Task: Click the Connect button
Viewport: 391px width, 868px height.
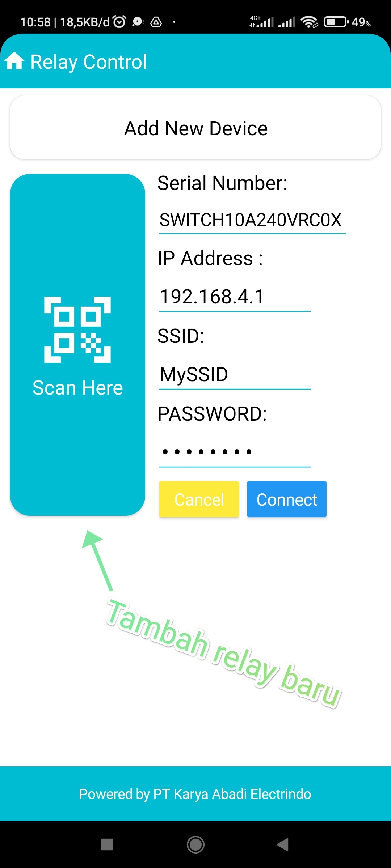Action: (x=287, y=499)
